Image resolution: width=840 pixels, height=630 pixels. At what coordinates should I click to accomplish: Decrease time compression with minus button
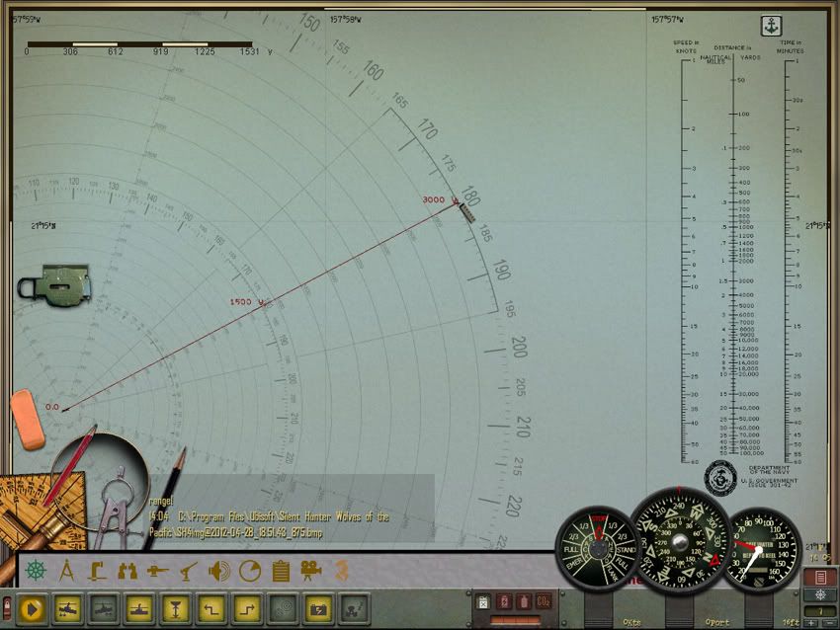(x=830, y=622)
